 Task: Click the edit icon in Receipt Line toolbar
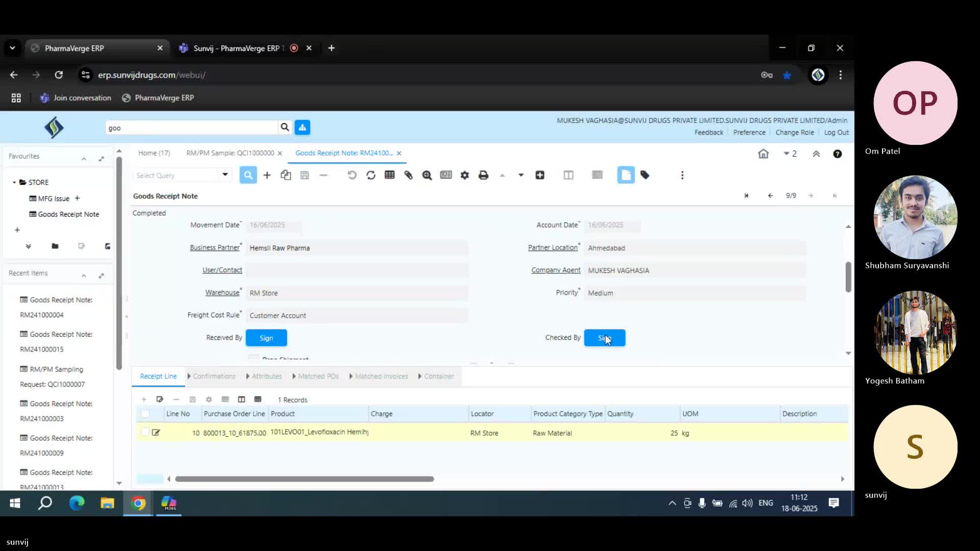pos(160,399)
